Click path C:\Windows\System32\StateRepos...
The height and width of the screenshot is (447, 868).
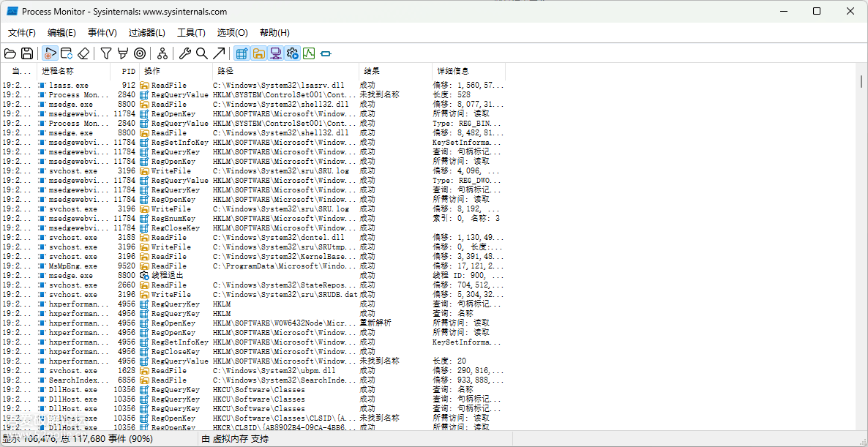point(285,285)
